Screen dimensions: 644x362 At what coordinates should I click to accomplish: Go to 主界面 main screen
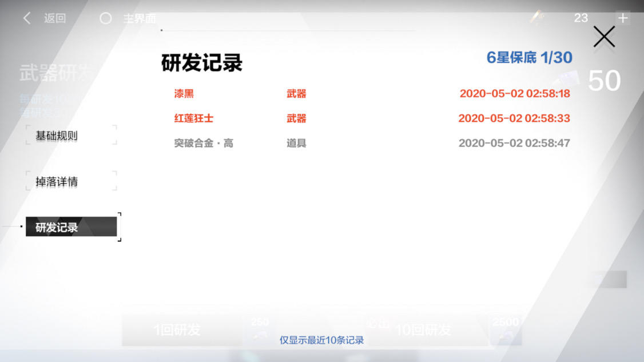point(140,18)
